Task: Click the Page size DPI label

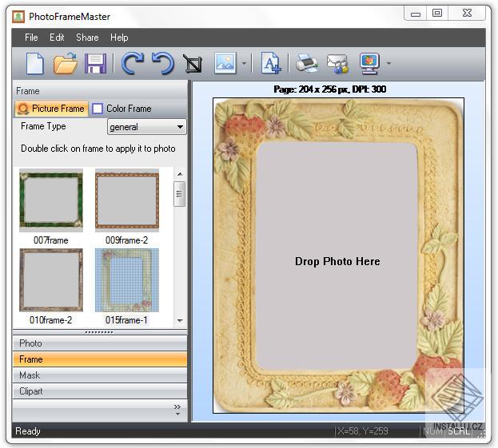Action: click(329, 89)
